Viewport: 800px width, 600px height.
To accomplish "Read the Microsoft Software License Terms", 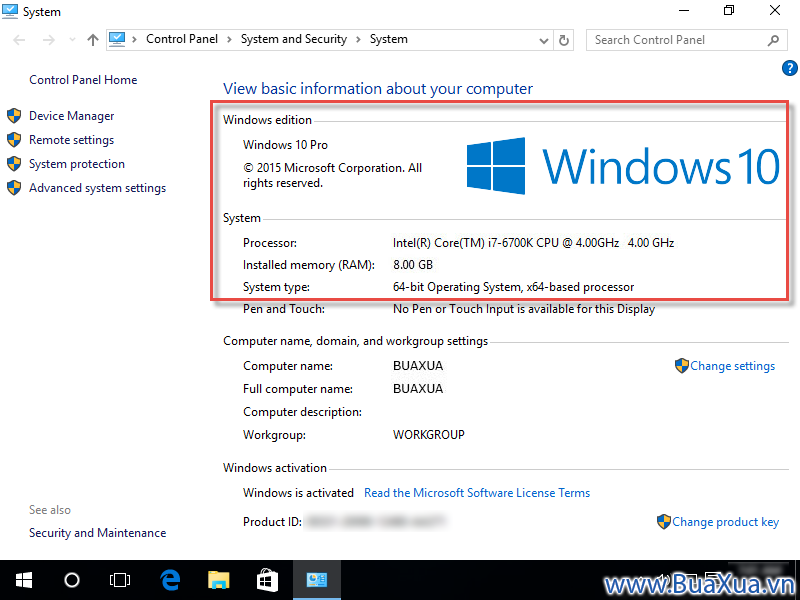I will point(477,493).
